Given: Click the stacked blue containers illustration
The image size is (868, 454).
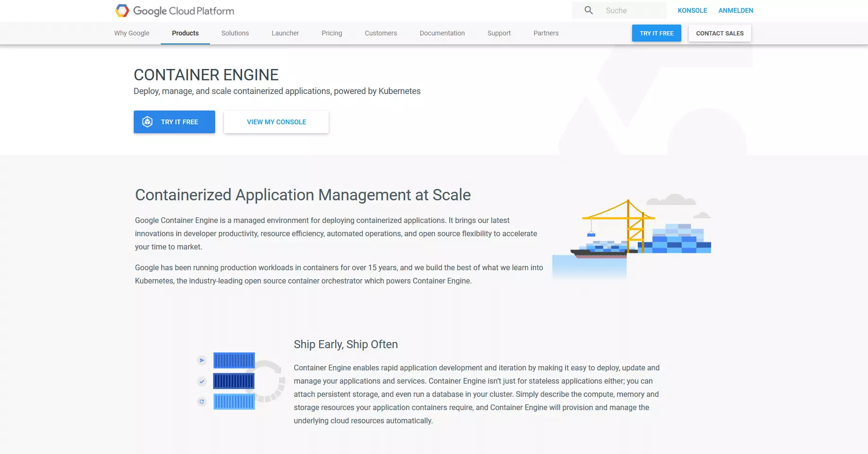Looking at the screenshot, I should click(x=234, y=381).
